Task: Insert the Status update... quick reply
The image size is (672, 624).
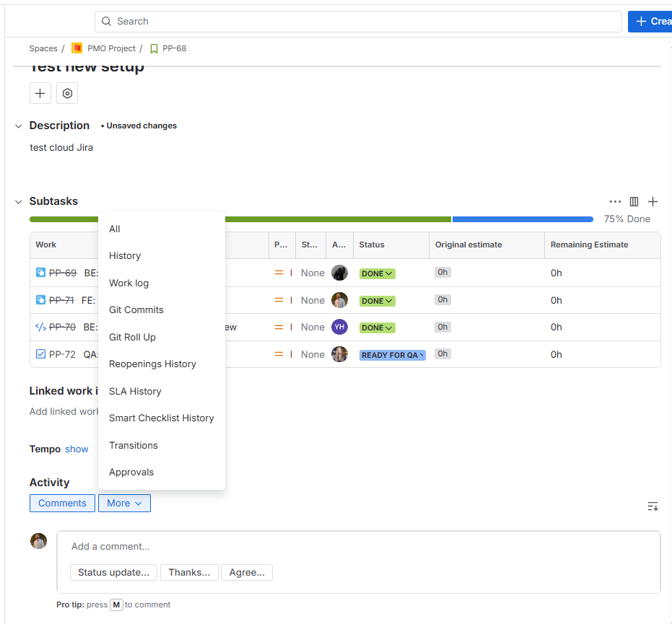Action: [113, 573]
